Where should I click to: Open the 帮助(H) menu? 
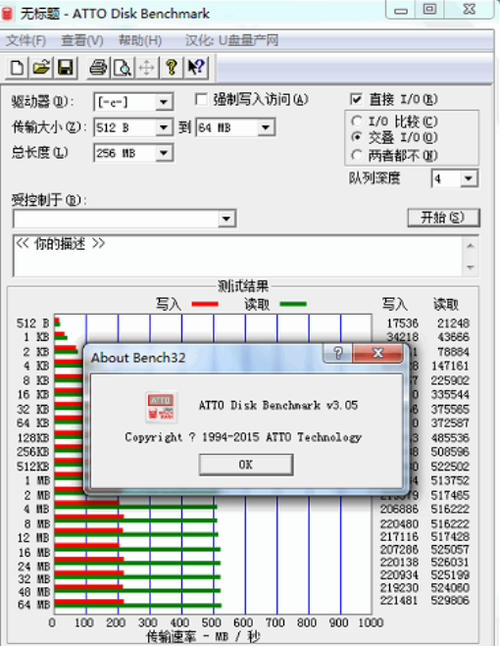140,40
